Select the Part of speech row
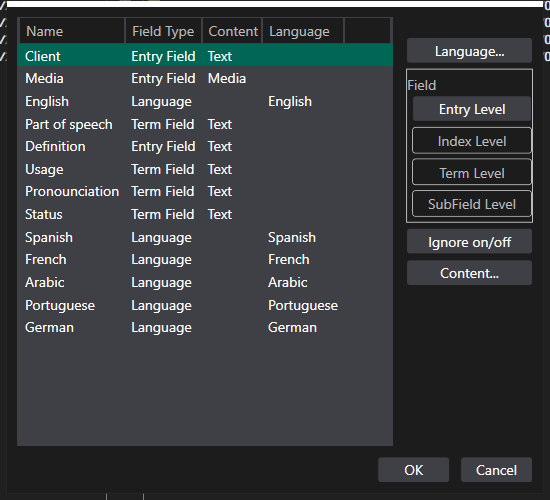This screenshot has height=500, width=550. pyautogui.click(x=205, y=124)
